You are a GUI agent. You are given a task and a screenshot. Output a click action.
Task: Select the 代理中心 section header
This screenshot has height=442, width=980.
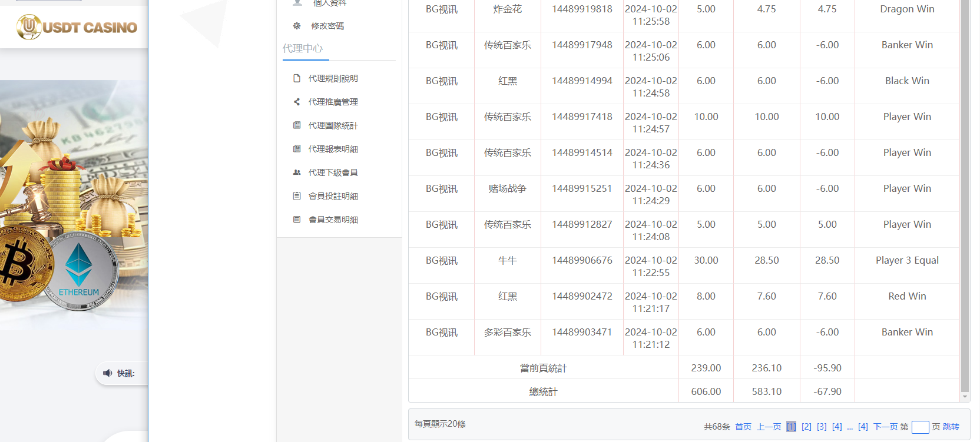[303, 48]
